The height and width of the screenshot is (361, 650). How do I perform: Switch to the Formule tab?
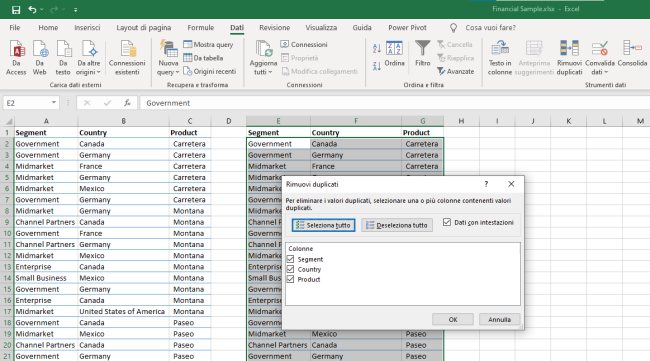201,27
